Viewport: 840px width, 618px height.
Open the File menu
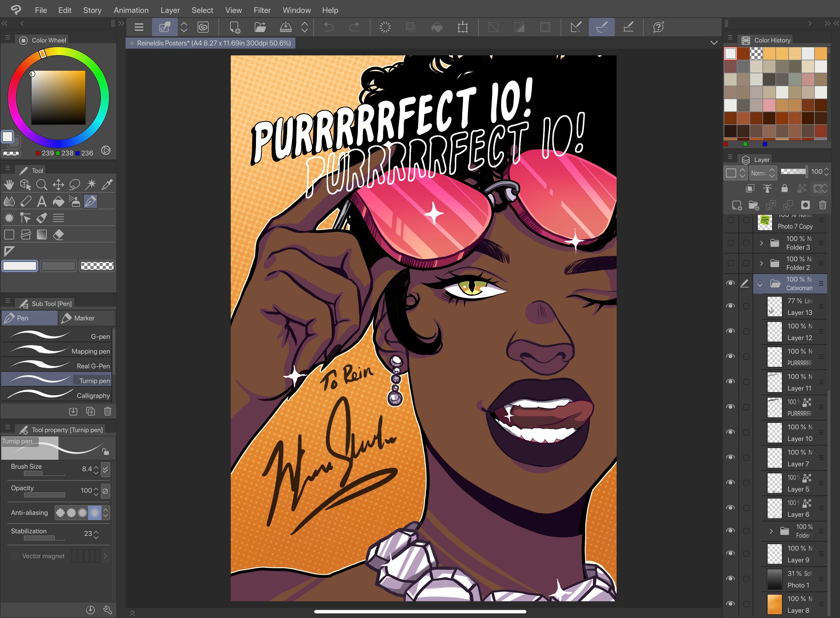pos(41,10)
